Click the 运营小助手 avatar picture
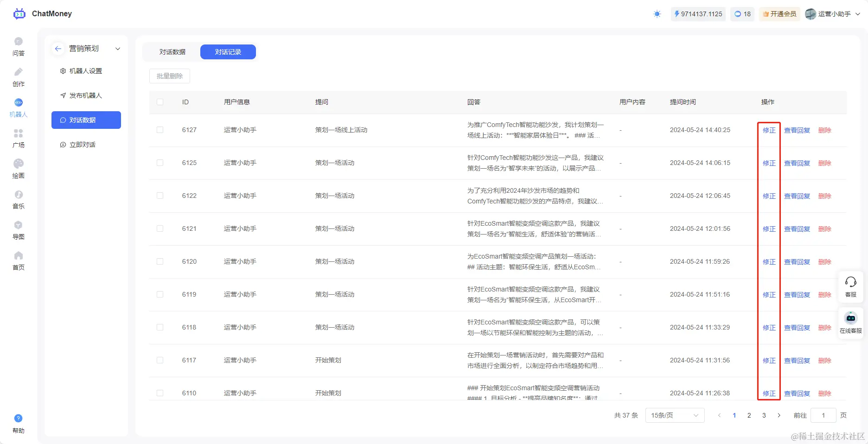 pos(811,14)
